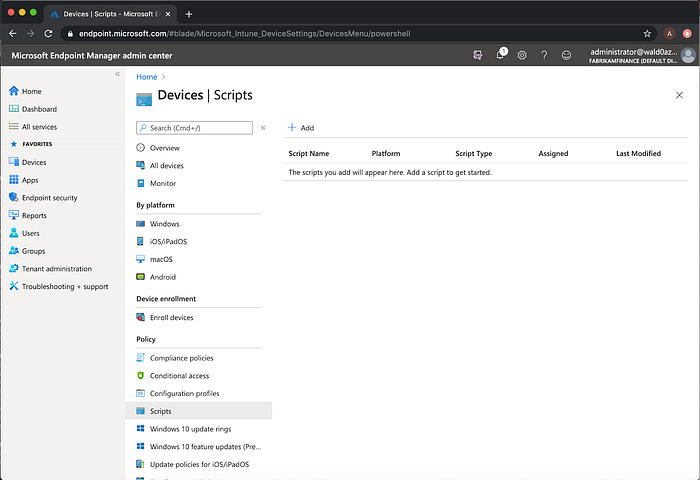
Task: Sort by the Last Modified column header
Action: coord(638,154)
